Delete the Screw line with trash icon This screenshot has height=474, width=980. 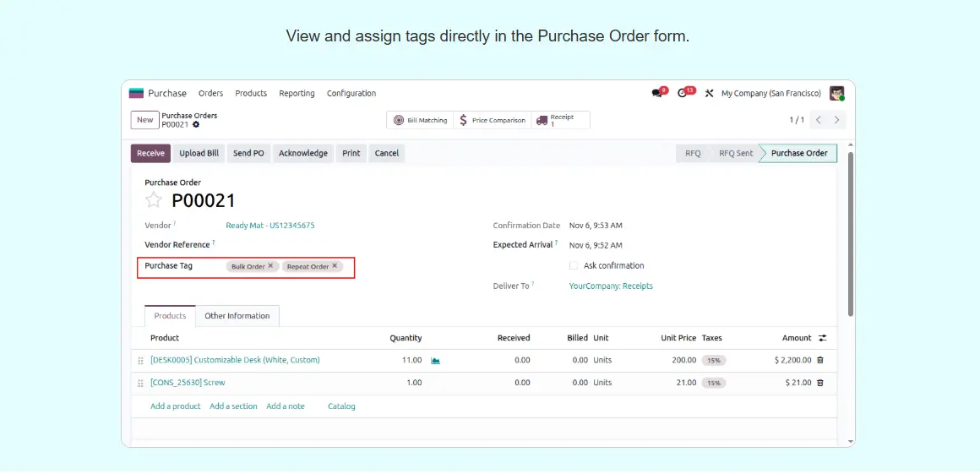pos(819,383)
